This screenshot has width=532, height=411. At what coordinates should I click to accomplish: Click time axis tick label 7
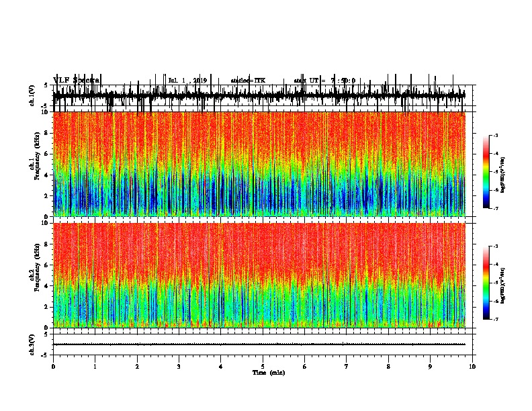click(347, 367)
